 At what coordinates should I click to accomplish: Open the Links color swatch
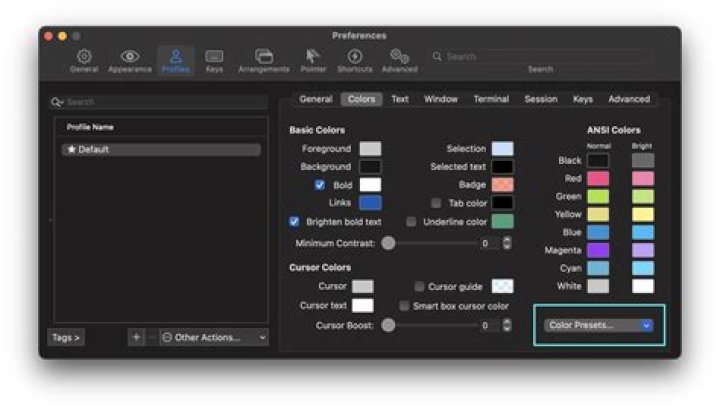click(370, 203)
